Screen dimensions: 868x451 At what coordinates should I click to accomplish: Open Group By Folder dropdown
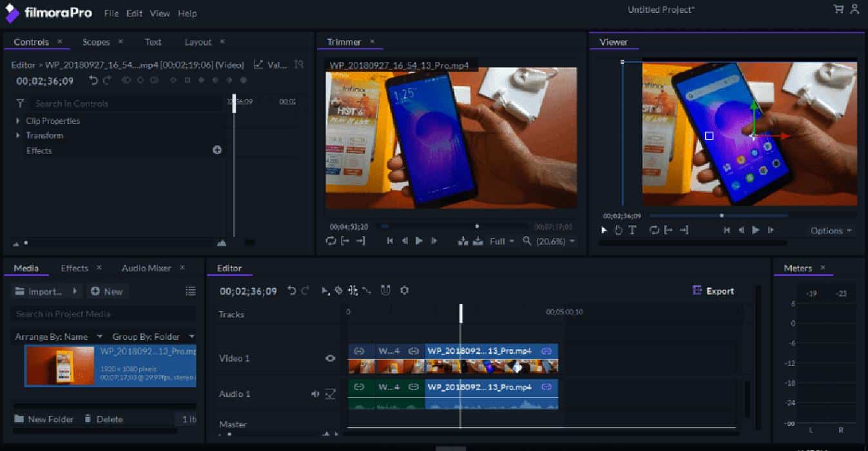pos(153,336)
